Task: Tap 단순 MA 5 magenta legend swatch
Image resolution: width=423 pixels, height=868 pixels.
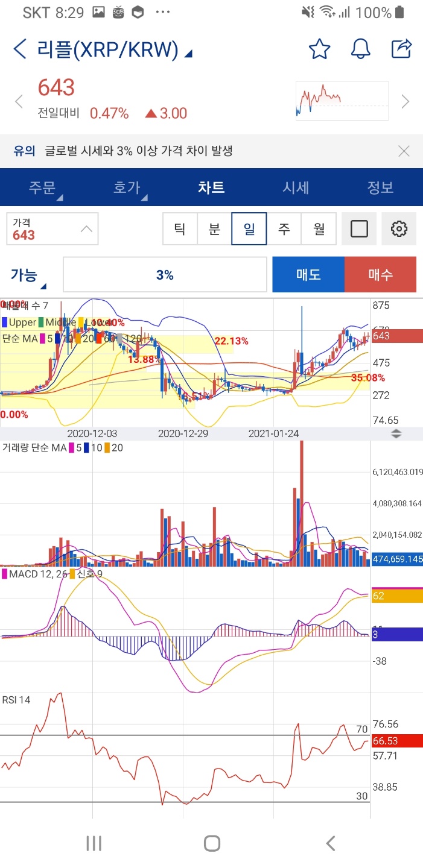Action: click(x=43, y=339)
